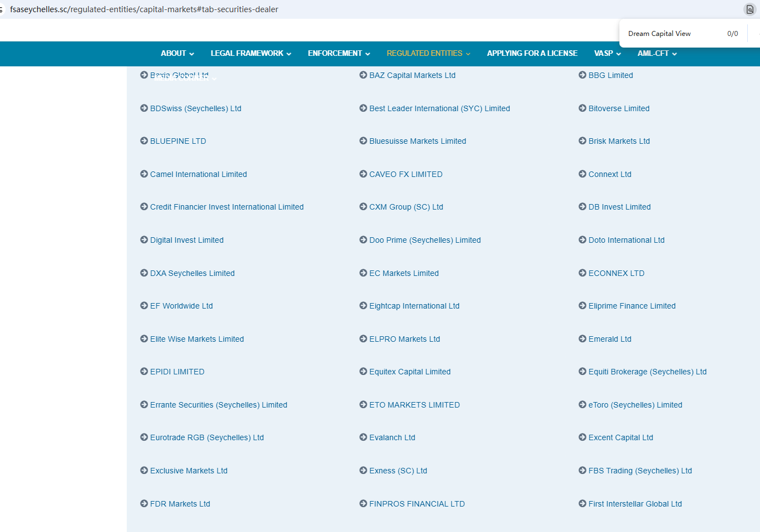The image size is (760, 532).
Task: Click the arrow icon next to BDSwiss (Seychelles) Ltd
Action: pyautogui.click(x=144, y=108)
